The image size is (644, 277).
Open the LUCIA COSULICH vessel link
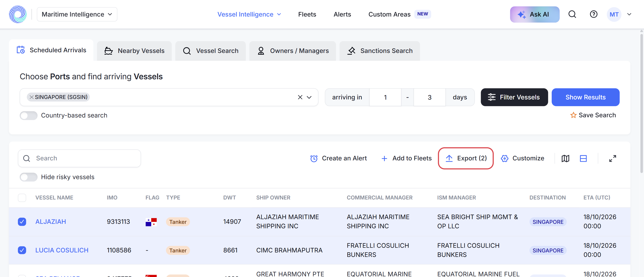(62, 250)
